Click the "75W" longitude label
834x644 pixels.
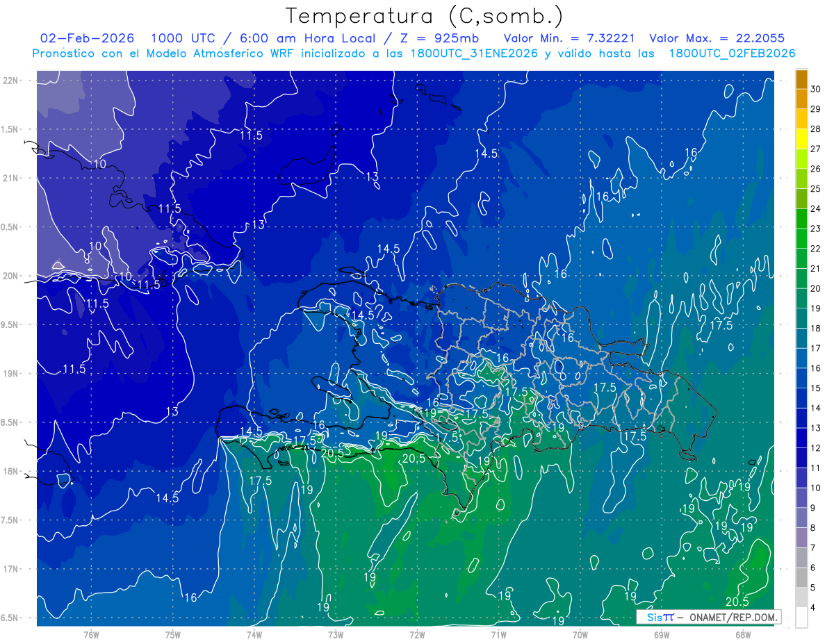173,635
